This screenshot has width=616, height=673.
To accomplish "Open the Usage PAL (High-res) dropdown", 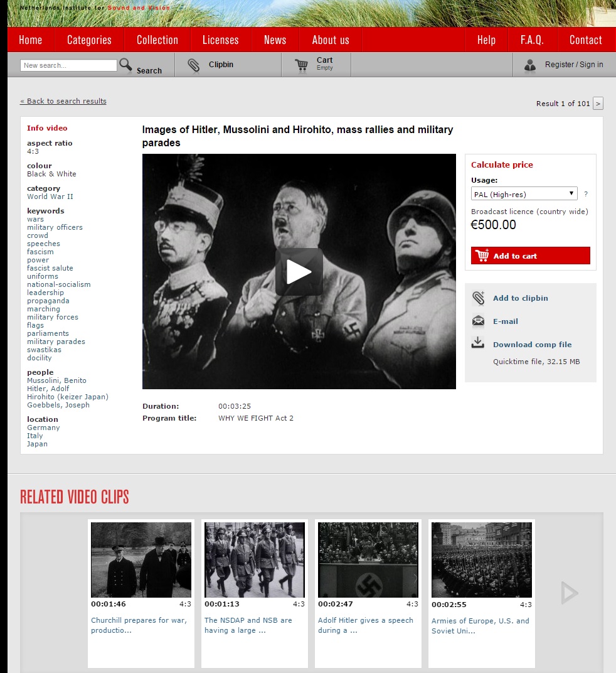I will [x=524, y=194].
